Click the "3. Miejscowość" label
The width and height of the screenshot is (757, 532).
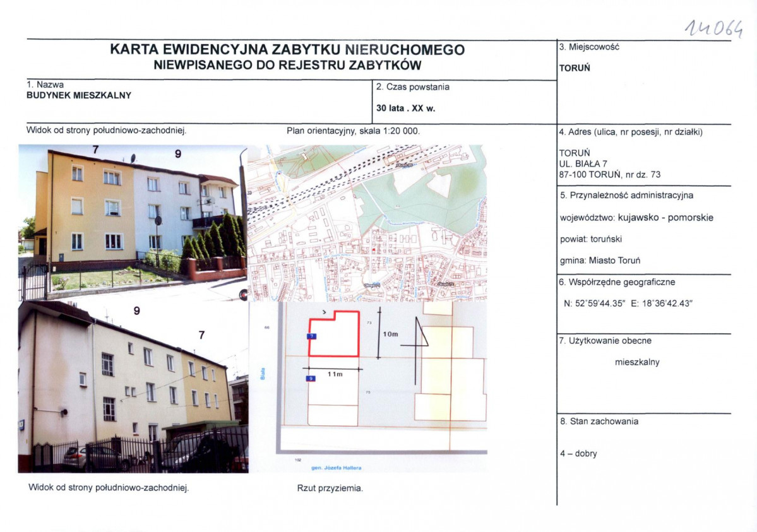(589, 47)
